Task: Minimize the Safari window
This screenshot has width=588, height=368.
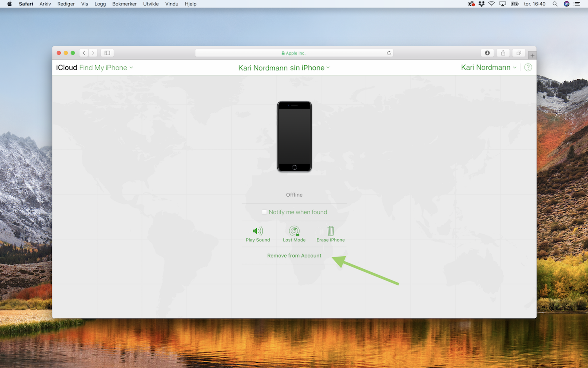Action: click(x=66, y=53)
